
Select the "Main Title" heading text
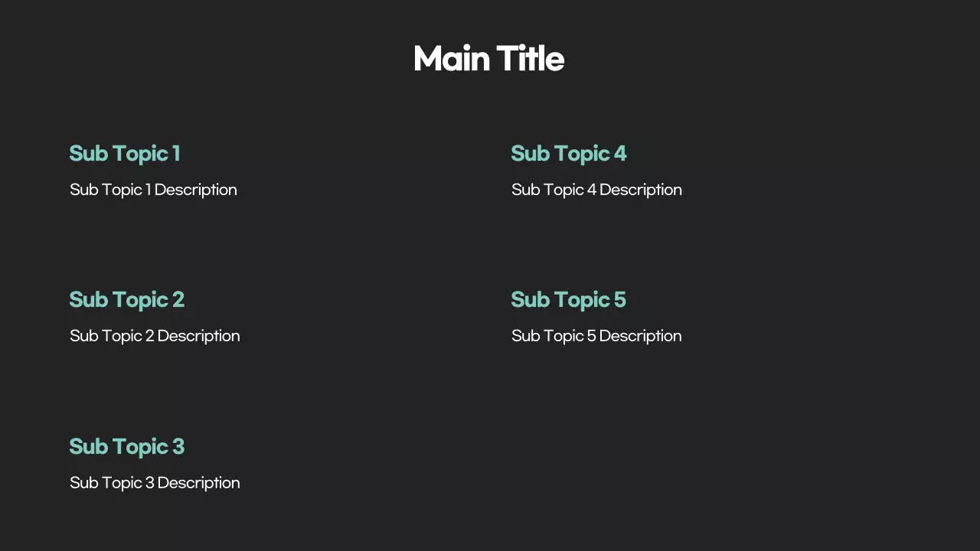pyautogui.click(x=488, y=59)
